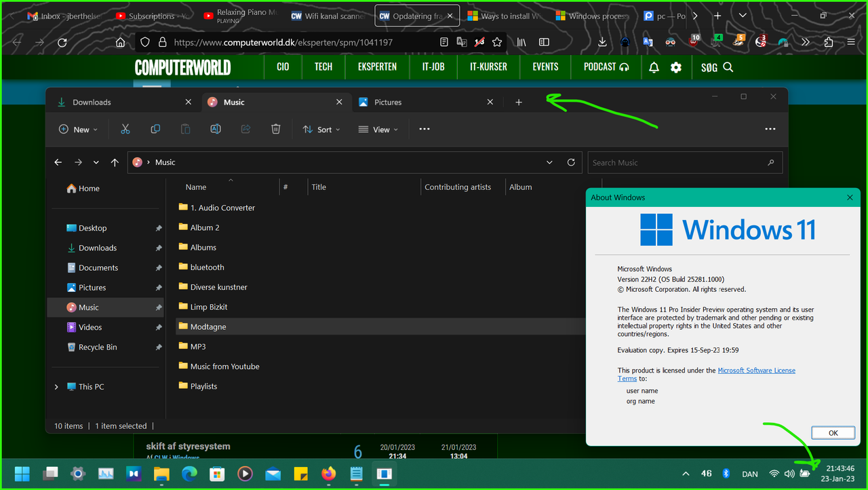868x490 pixels.
Task: Show more Firefox toolbar items chevron
Action: 806,42
